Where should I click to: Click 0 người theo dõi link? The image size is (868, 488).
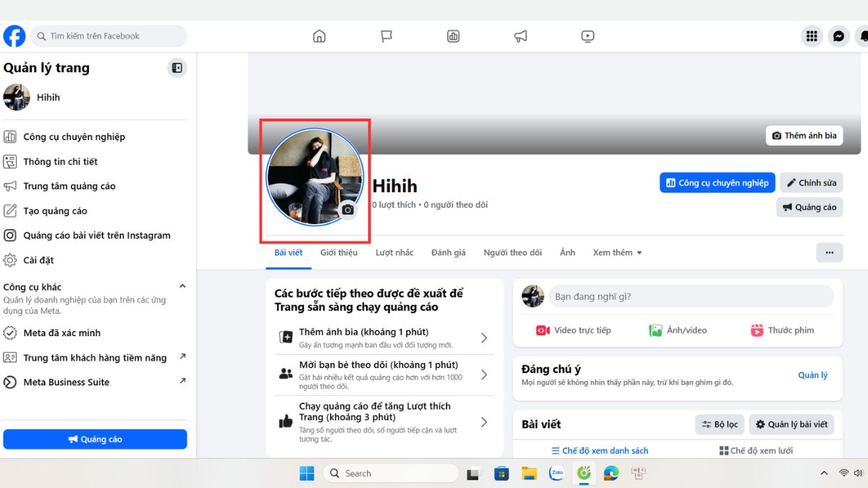point(456,205)
